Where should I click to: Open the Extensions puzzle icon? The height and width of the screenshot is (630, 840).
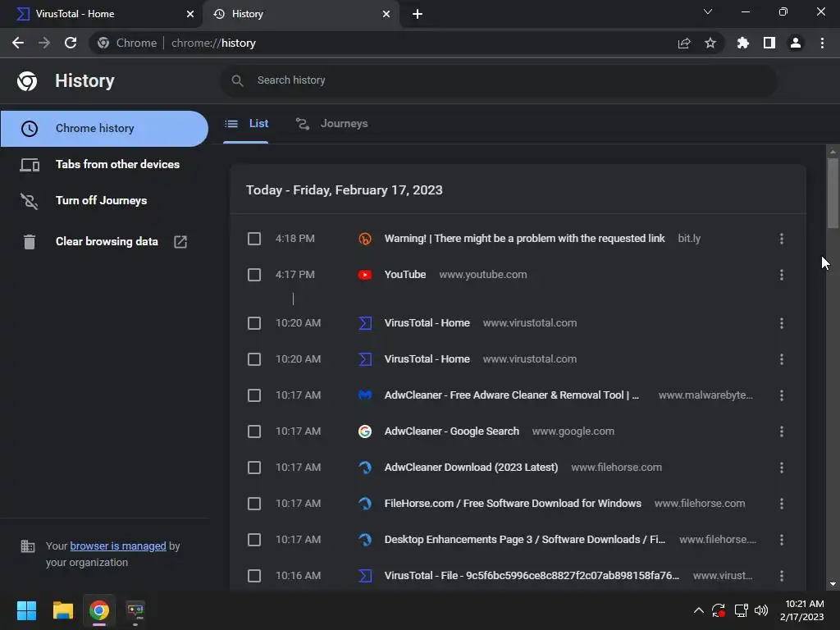pos(743,43)
